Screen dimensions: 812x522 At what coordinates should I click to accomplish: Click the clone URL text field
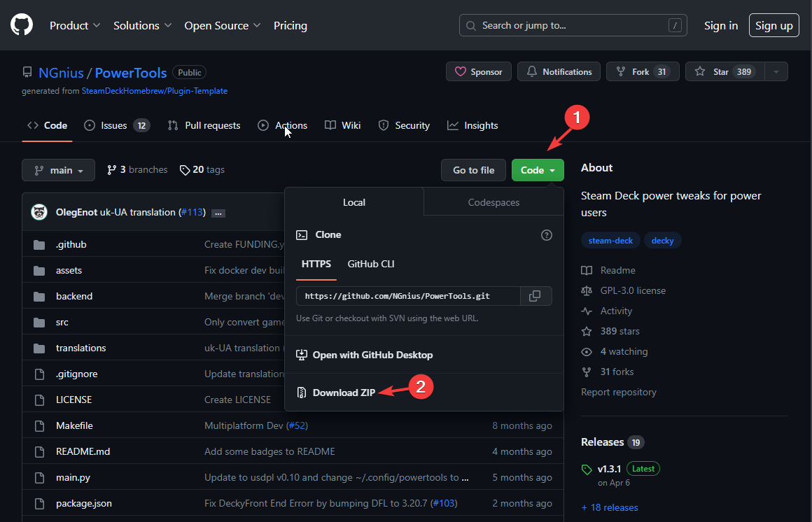[408, 296]
